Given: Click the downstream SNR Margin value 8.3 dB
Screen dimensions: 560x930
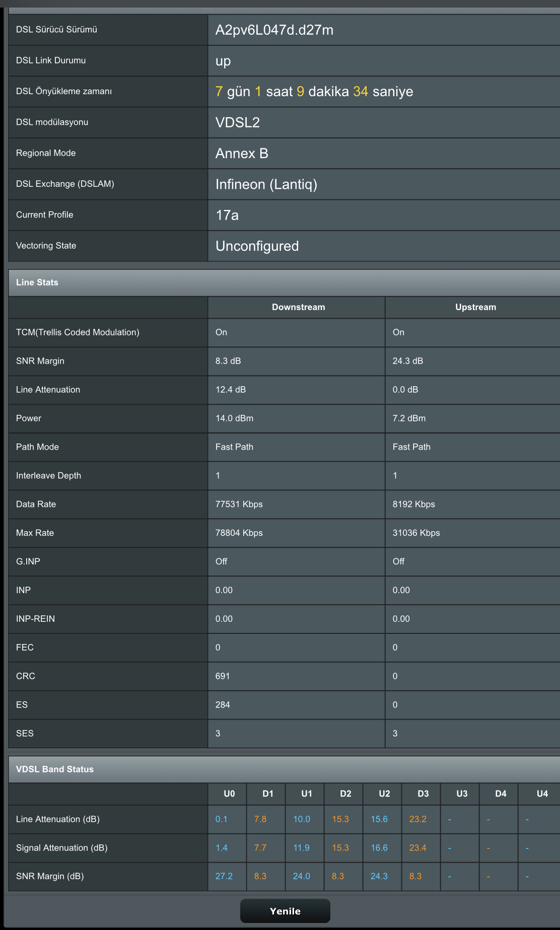Looking at the screenshot, I should tap(228, 361).
